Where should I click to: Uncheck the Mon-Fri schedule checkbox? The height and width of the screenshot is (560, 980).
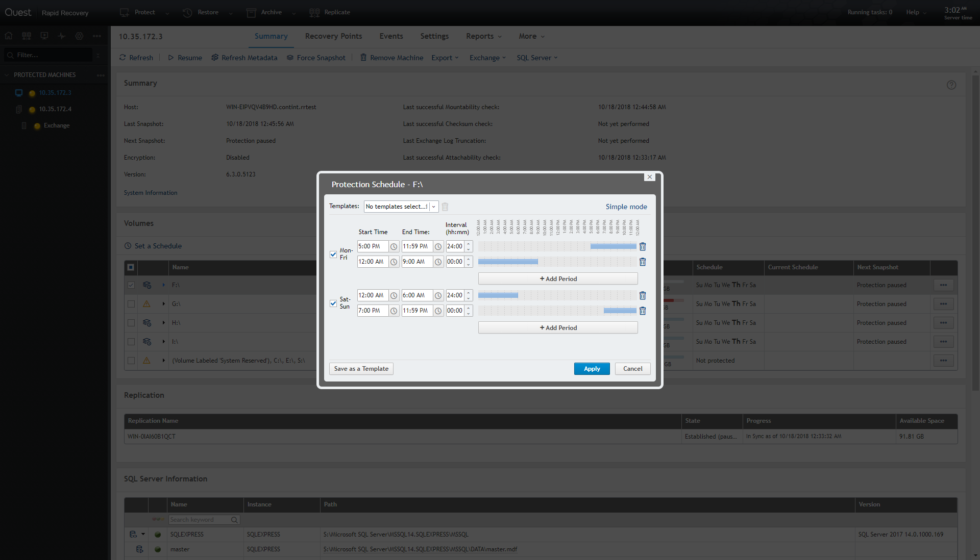[x=333, y=254]
